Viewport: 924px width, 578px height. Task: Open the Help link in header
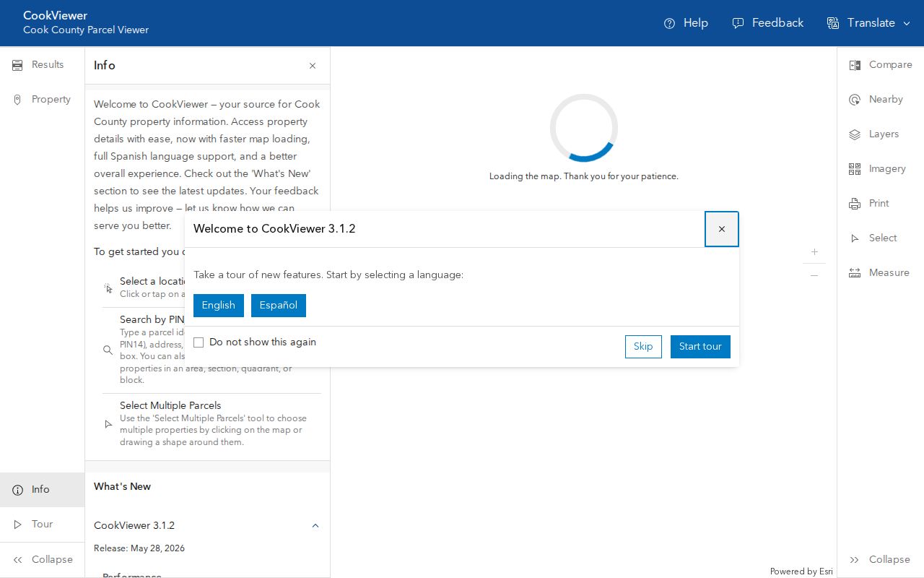(686, 23)
